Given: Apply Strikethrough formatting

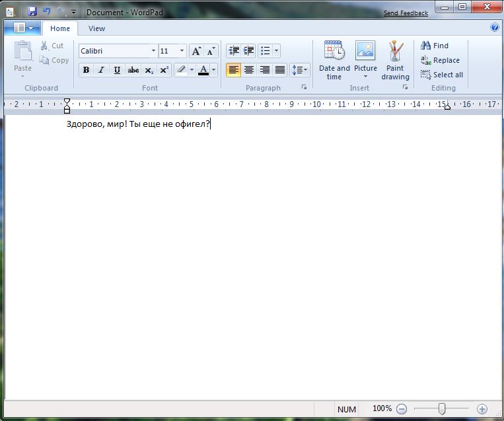Looking at the screenshot, I should (133, 70).
